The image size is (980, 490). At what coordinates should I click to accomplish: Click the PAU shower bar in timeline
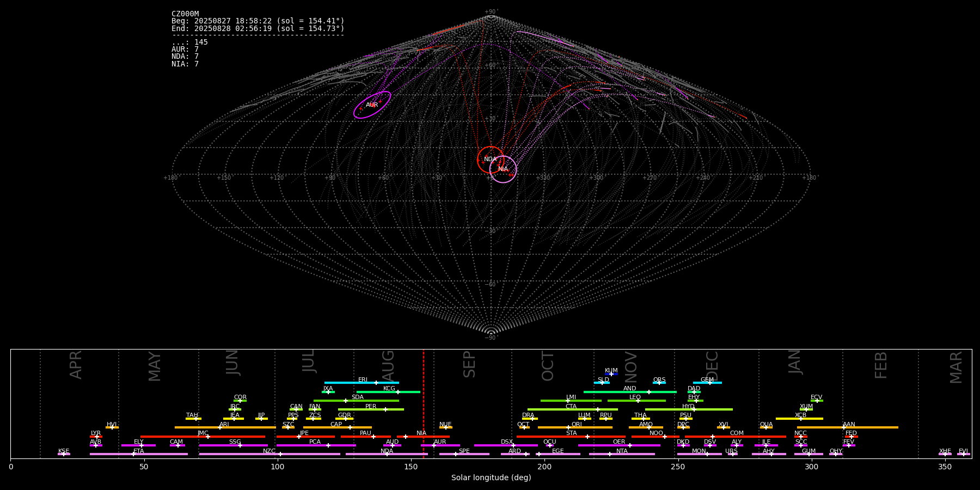tap(366, 437)
